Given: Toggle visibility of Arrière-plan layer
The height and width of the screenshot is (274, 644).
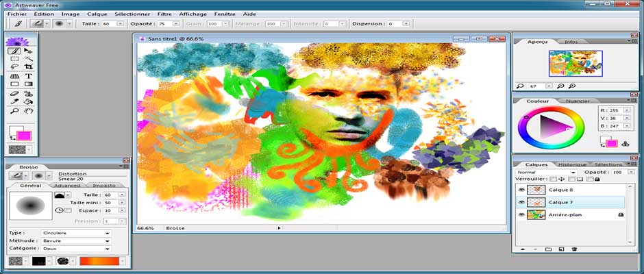Looking at the screenshot, I should coord(521,214).
